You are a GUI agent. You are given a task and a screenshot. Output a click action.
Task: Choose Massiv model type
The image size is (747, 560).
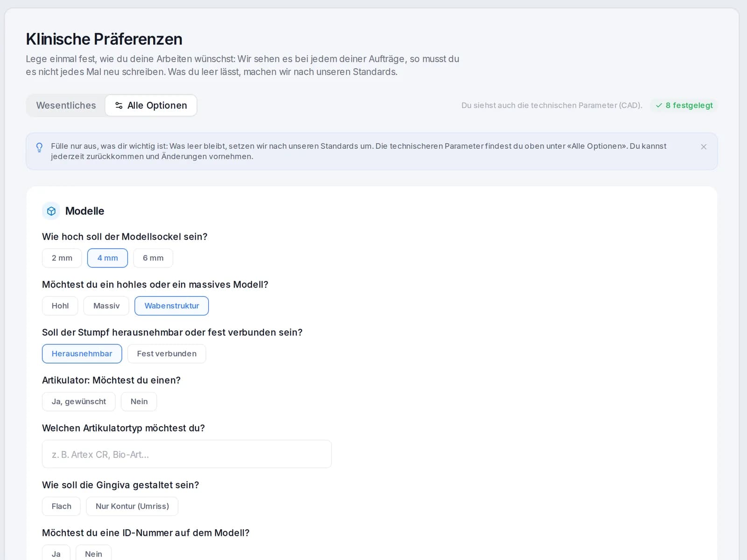click(106, 306)
